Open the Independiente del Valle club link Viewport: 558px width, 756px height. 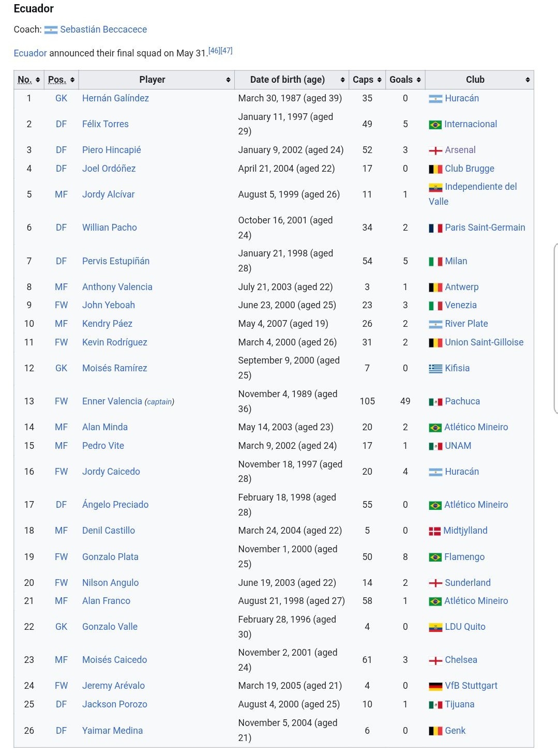point(473,194)
